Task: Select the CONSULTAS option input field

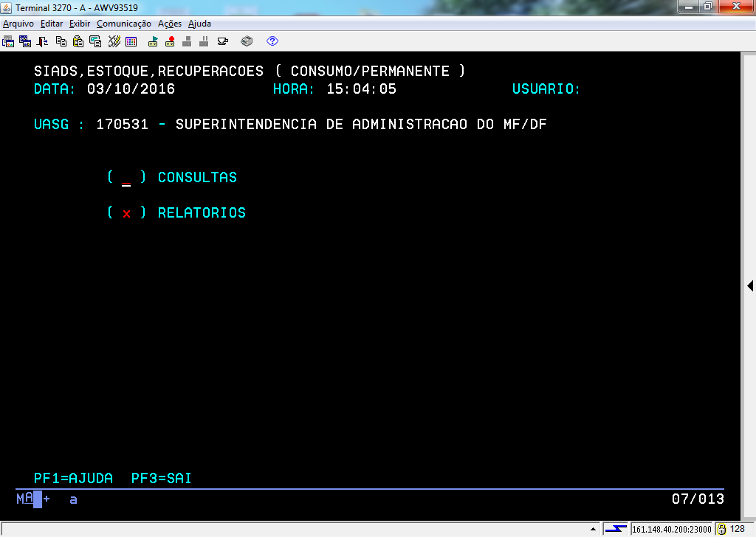Action: (126, 178)
